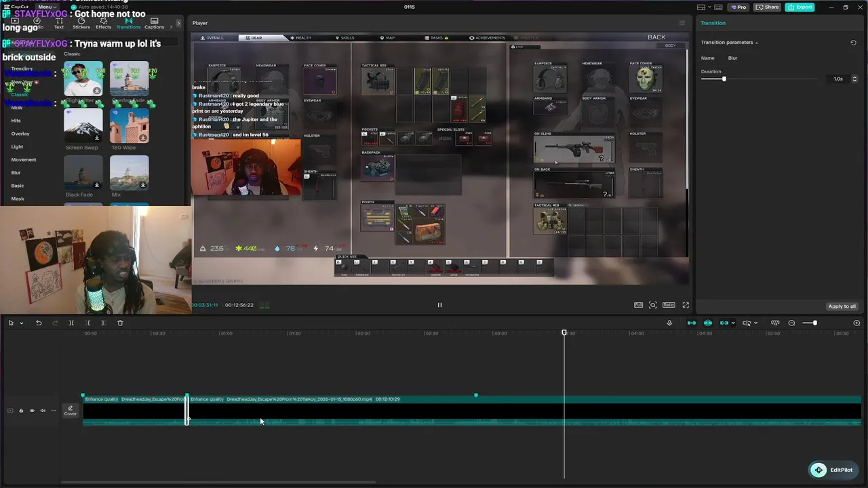Toggle preview axis

747,323
